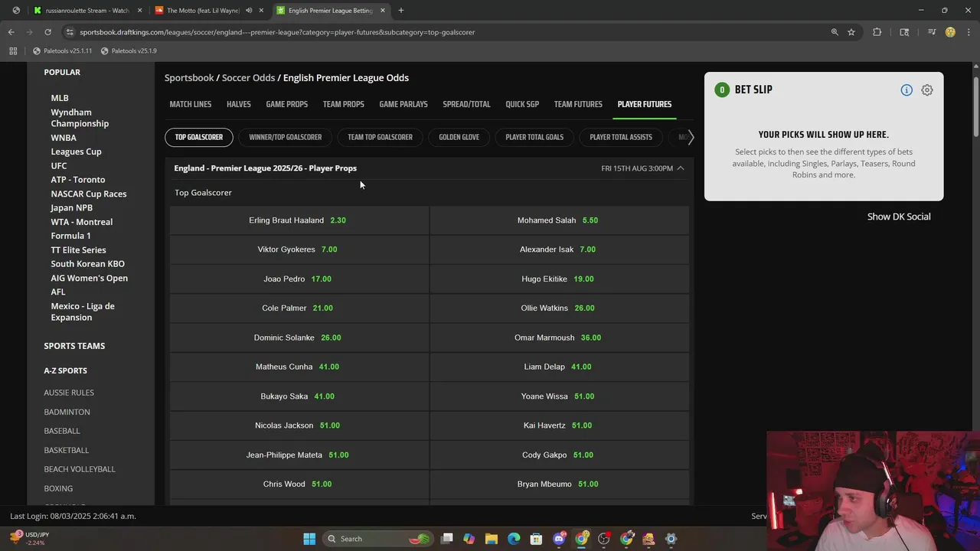Open Formula 1 in the sidebar
Image resolution: width=980 pixels, height=551 pixels.
coord(70,236)
